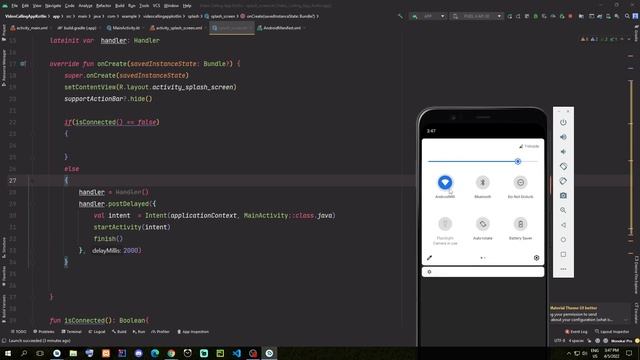The width and height of the screenshot is (640, 360).
Task: Click the emulator Home circle button
Action: point(563,240)
